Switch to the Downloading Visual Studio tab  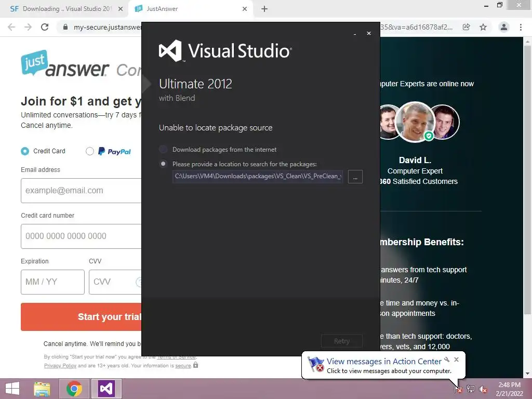tap(66, 9)
